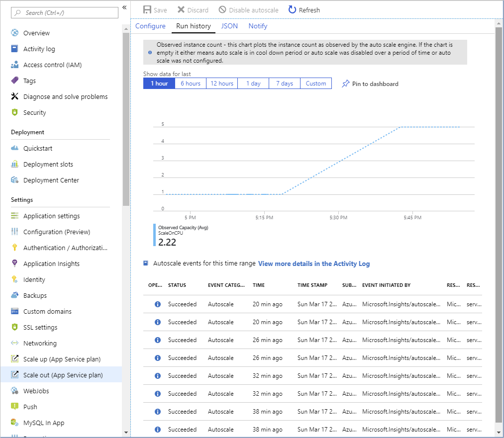Click the Custom domains www icon
The width and height of the screenshot is (504, 438).
[14, 311]
